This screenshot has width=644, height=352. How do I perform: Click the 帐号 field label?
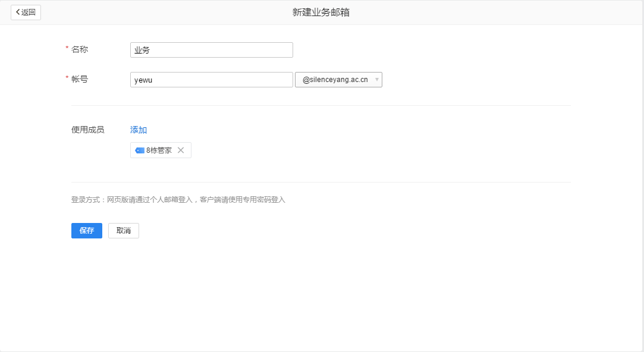tap(80, 79)
